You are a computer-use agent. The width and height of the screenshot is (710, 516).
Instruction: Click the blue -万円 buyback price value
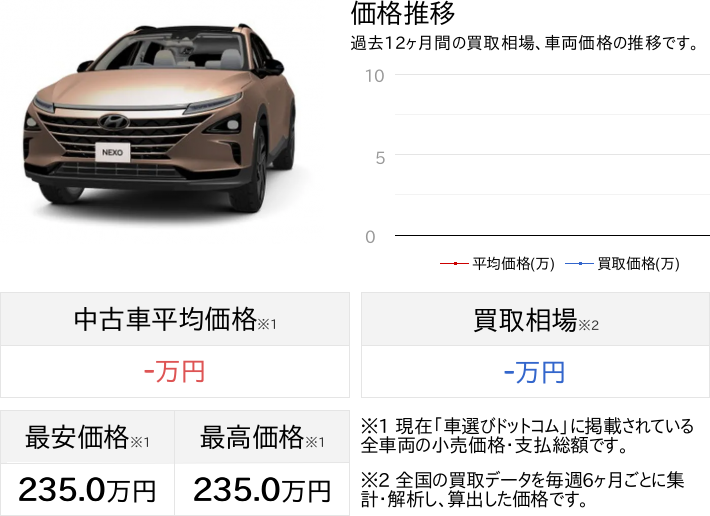tap(535, 372)
